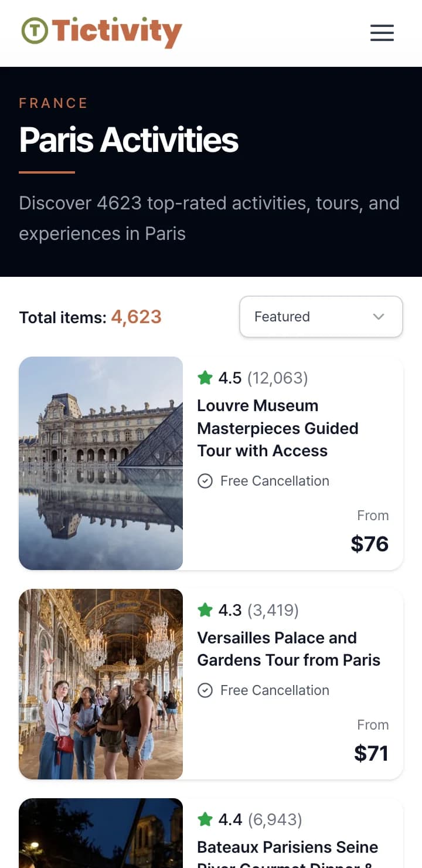Click the Louvre card Free Cancellation checkmark icon
The image size is (422, 868).
pyautogui.click(x=205, y=482)
